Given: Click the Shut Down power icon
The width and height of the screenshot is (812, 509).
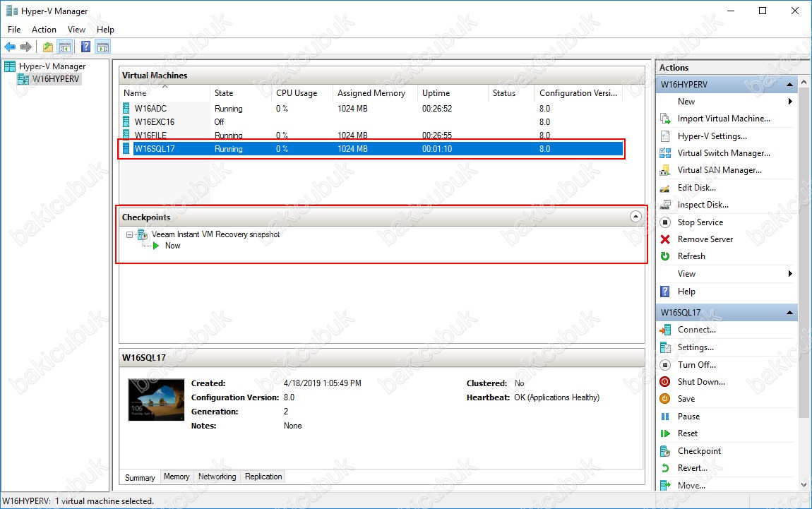Looking at the screenshot, I should click(x=664, y=382).
